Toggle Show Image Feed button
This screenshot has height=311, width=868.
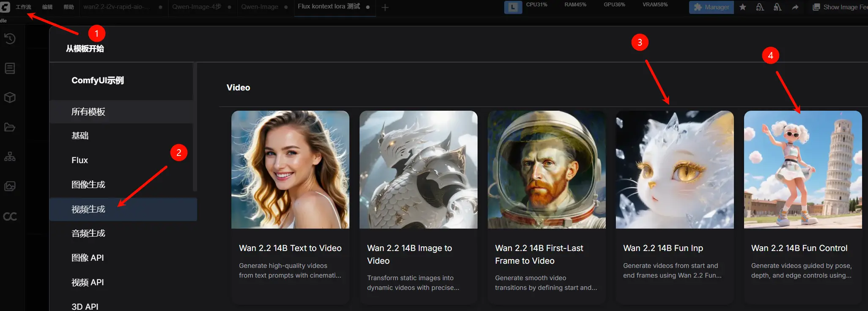point(840,7)
